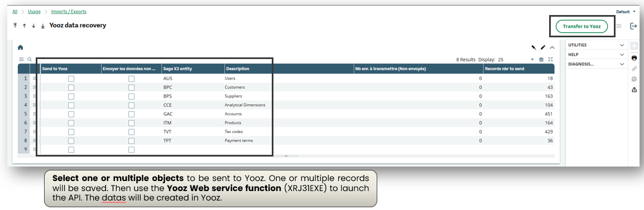This screenshot has width=644, height=210.
Task: Click the 'Nb enr. à transmettre' column header
Action: 419,69
